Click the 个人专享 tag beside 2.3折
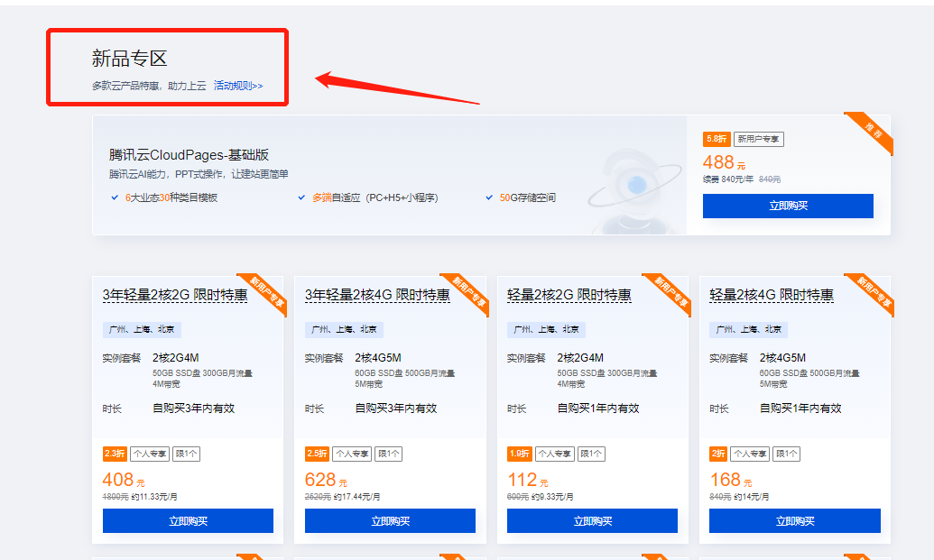Viewport: 934px width, 560px height. point(150,454)
